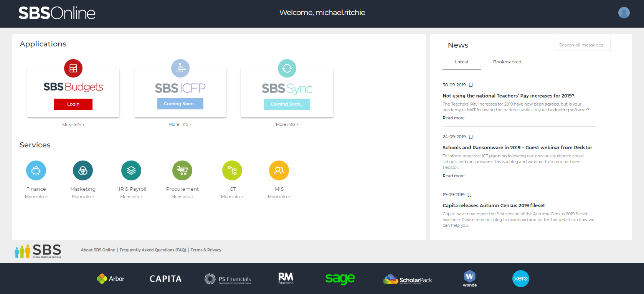This screenshot has height=294, width=644.
Task: Open More info under Finance
Action: click(x=36, y=197)
